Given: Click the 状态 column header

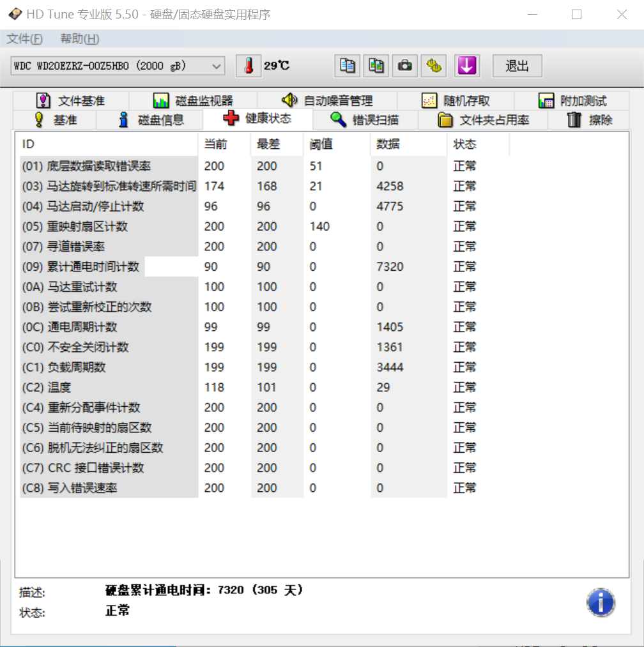Looking at the screenshot, I should pos(478,144).
